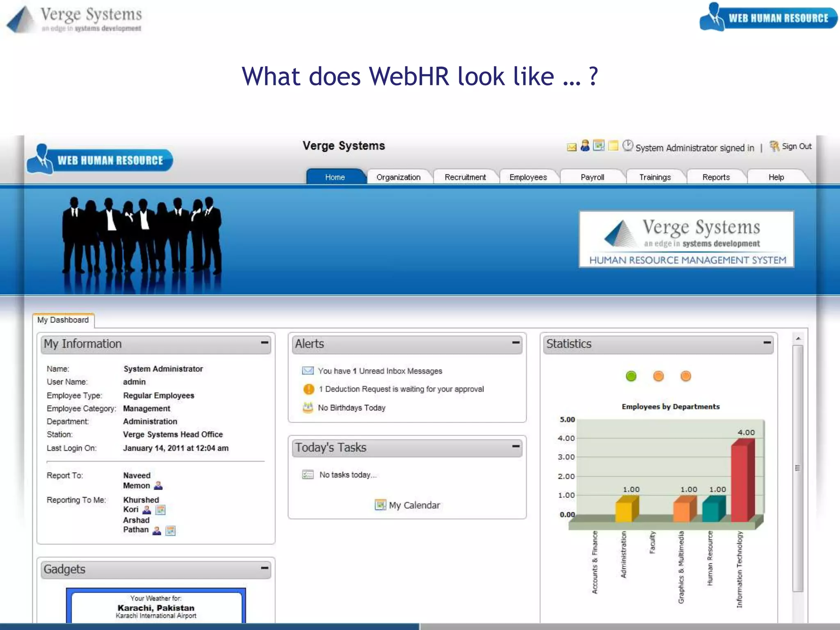Click the Web Human Resource logo in app header

[100, 159]
